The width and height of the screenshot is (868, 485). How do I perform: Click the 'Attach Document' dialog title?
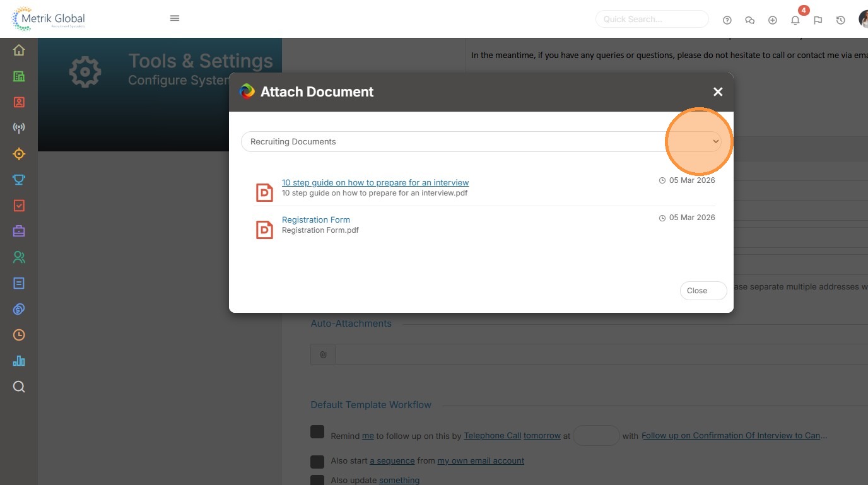pos(317,91)
